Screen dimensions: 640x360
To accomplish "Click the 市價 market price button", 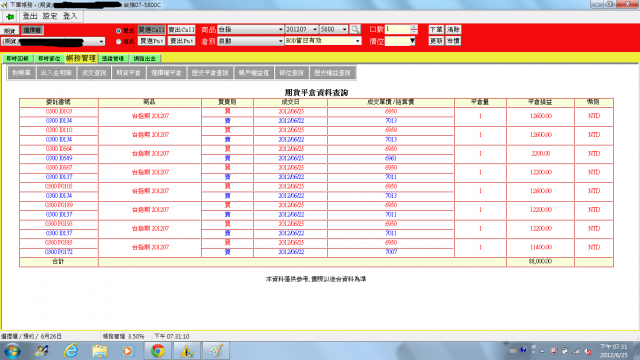I will click(x=453, y=41).
